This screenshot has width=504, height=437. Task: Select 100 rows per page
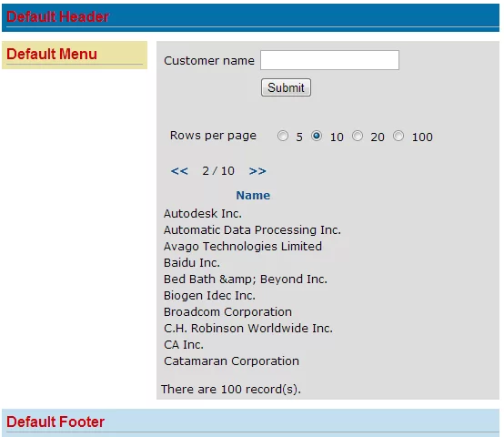pos(398,136)
